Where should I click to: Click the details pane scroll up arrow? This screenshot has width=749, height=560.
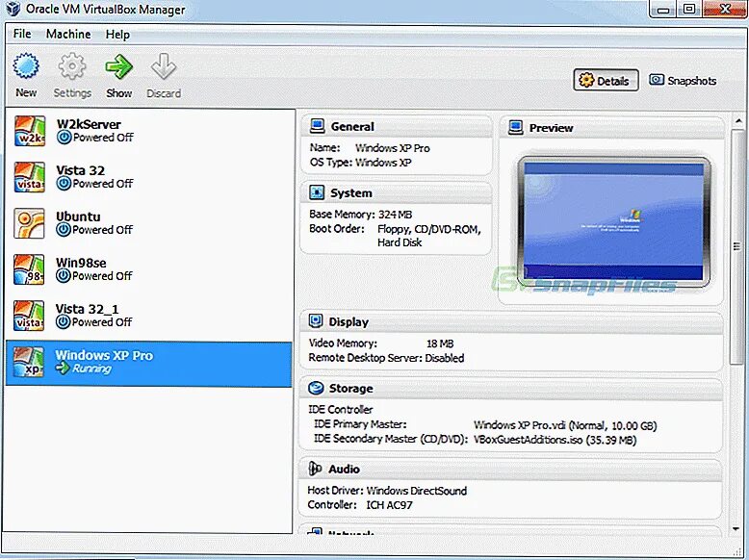pyautogui.click(x=738, y=121)
